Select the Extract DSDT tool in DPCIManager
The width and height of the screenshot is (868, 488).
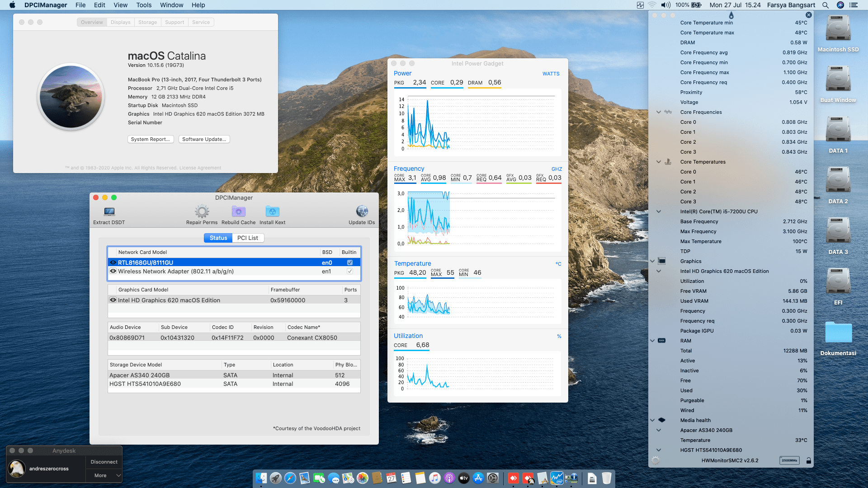coord(108,213)
